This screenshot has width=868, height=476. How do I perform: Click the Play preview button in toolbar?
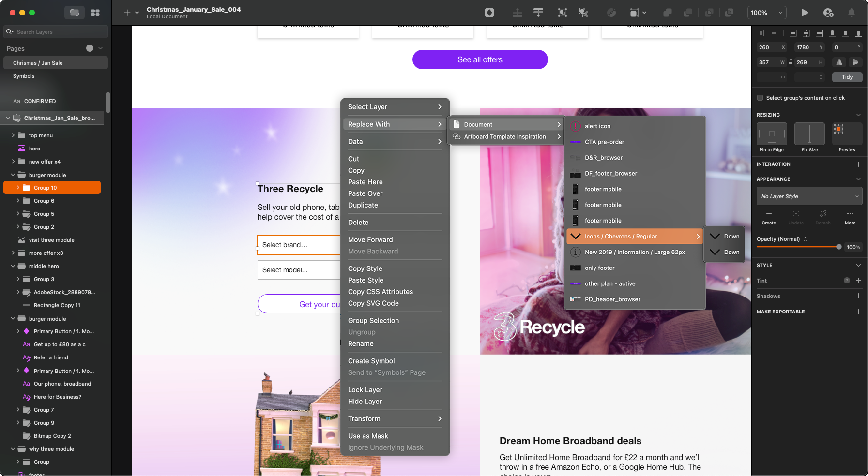click(x=804, y=13)
